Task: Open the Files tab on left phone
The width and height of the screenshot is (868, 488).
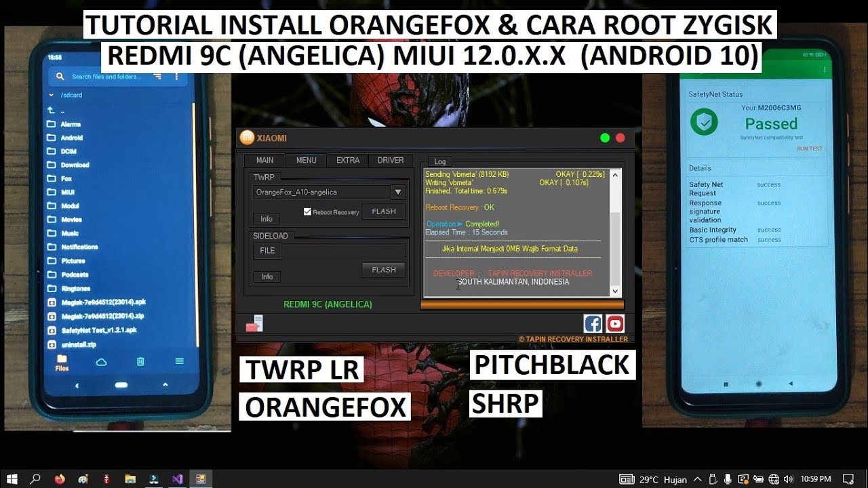Action: (x=62, y=363)
